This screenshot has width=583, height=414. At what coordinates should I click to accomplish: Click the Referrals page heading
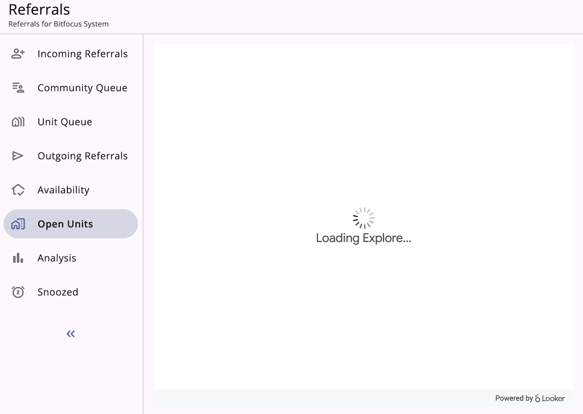click(x=39, y=10)
